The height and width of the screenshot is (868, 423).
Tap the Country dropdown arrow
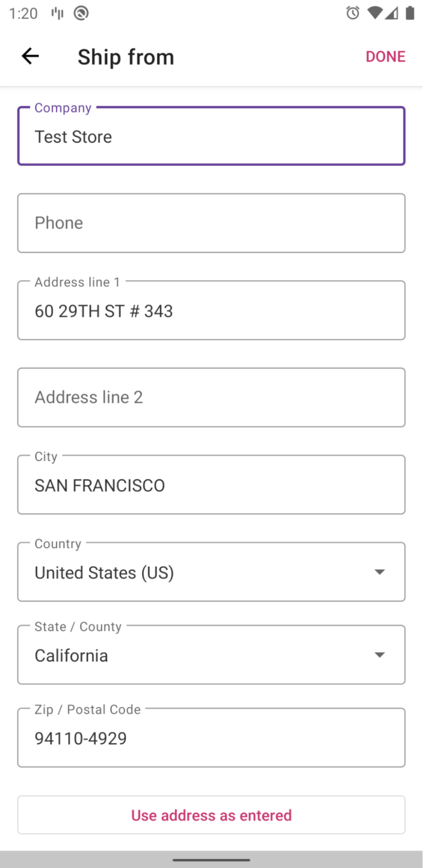pyautogui.click(x=380, y=572)
